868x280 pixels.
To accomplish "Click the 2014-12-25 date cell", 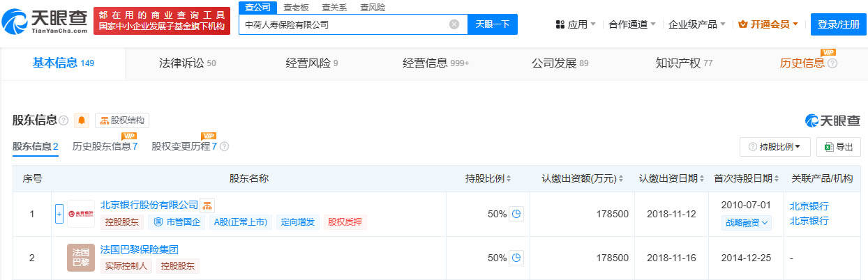I will (746, 258).
